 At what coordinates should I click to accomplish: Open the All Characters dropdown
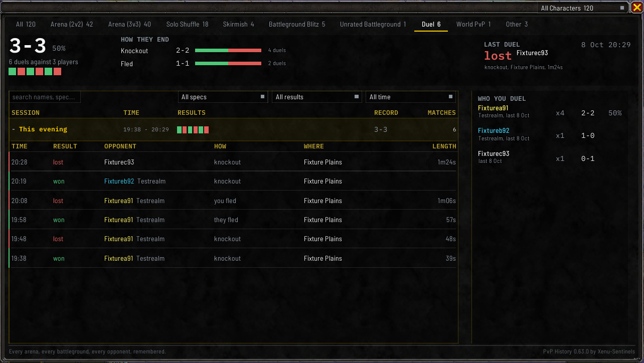[583, 8]
